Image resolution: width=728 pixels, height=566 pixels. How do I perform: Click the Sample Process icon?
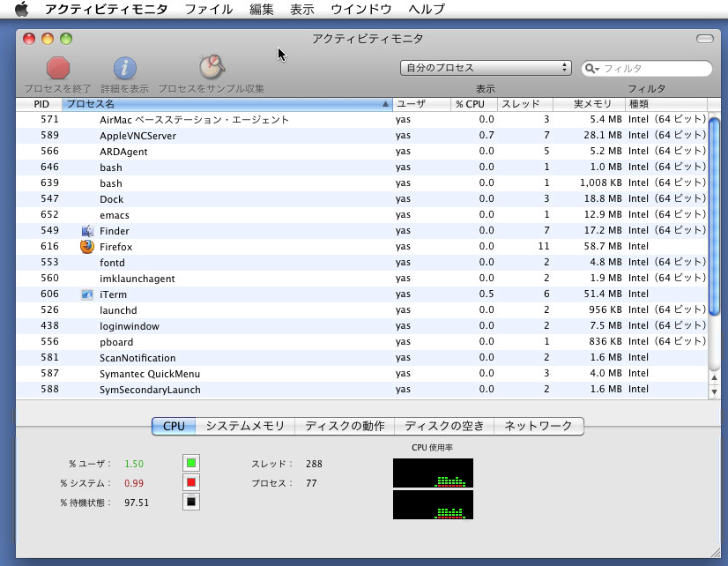click(x=212, y=67)
